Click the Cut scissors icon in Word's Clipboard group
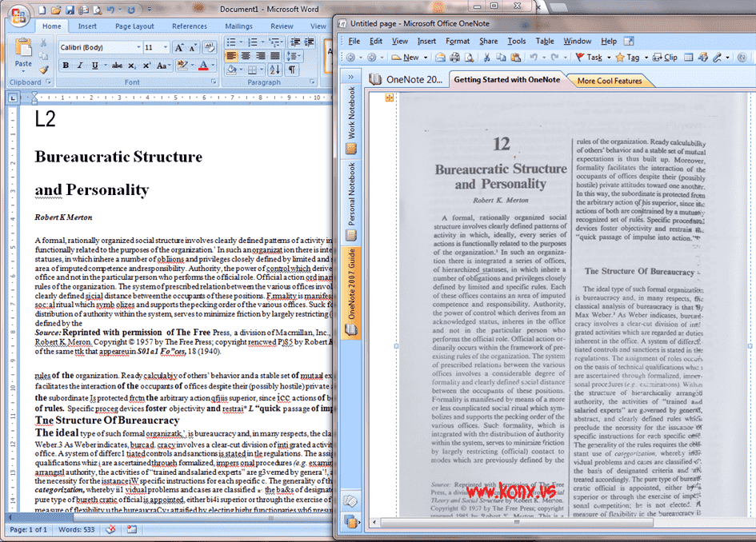This screenshot has height=542, width=756. 43,43
